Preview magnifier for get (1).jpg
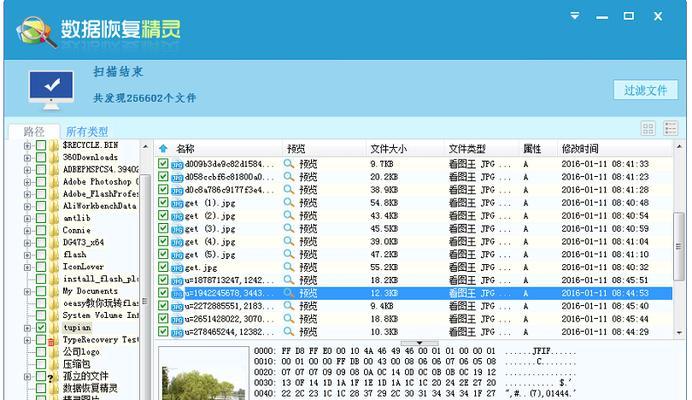The width and height of the screenshot is (692, 400). pos(289,203)
